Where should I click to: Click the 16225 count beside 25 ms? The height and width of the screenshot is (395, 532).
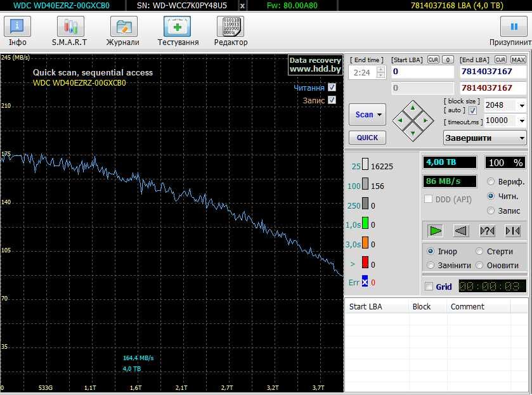pyautogui.click(x=382, y=166)
